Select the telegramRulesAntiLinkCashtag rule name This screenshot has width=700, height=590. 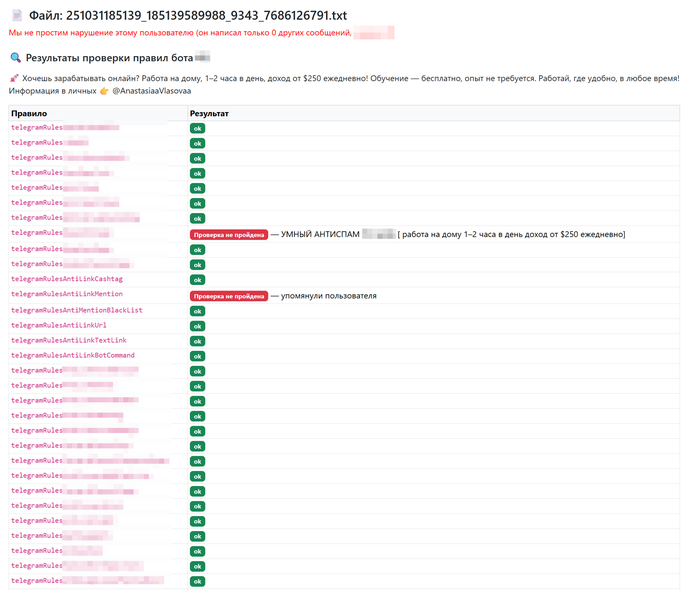tap(67, 279)
